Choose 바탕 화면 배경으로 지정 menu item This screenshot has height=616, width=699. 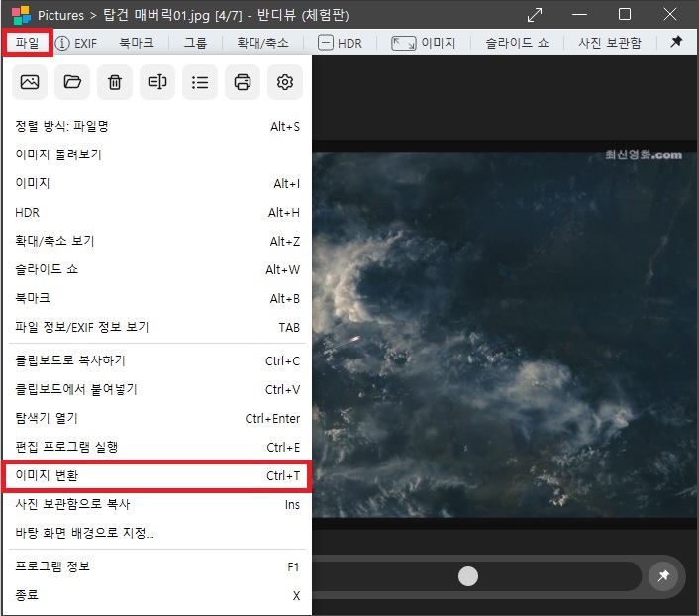[156, 533]
